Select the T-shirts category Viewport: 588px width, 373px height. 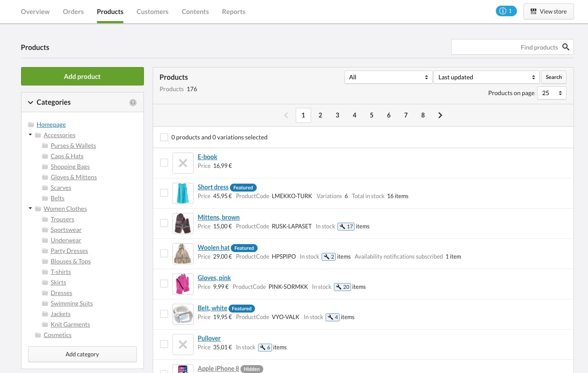61,272
